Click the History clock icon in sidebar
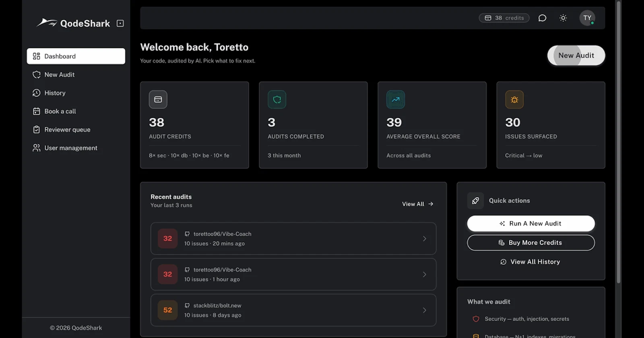Viewport: 644px width, 338px height. coord(37,93)
